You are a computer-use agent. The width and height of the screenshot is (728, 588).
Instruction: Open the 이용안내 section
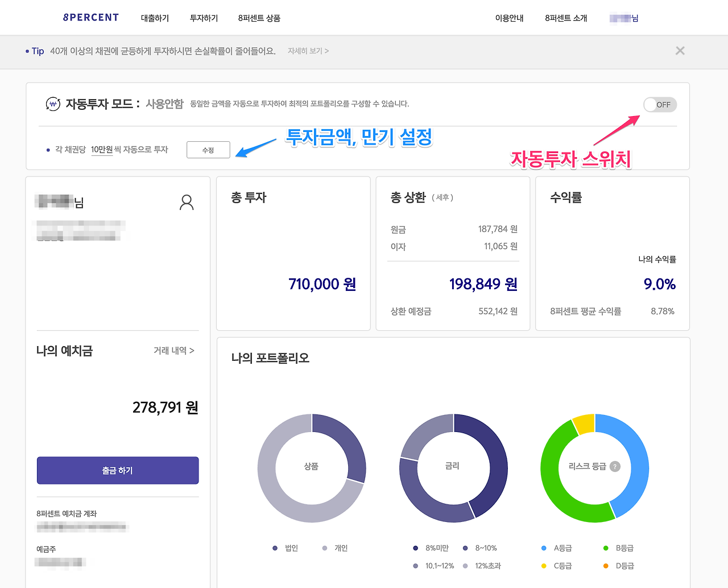[509, 18]
